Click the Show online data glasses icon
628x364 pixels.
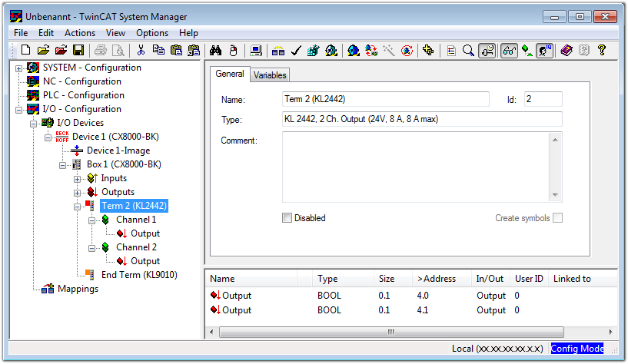pyautogui.click(x=509, y=51)
